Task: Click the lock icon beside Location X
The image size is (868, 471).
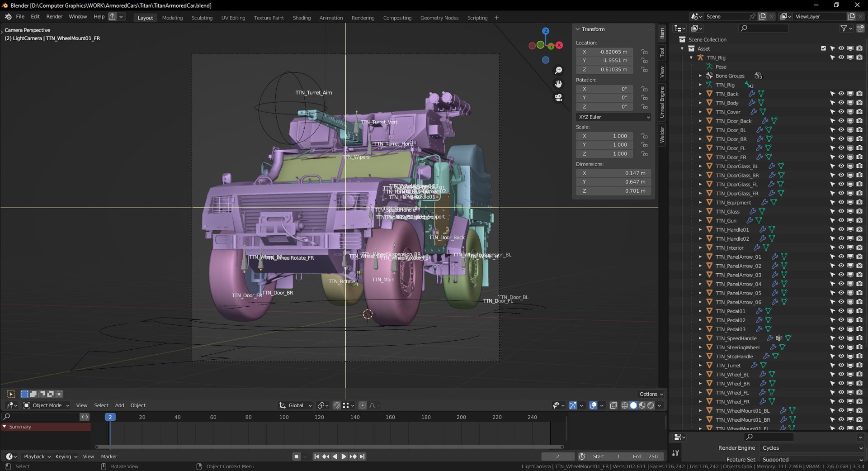Action: (x=644, y=52)
